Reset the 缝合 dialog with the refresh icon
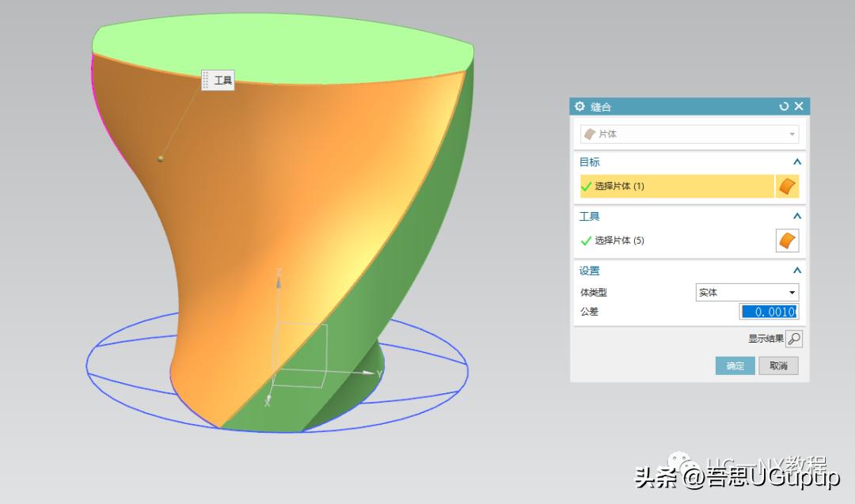The width and height of the screenshot is (855, 504). point(784,106)
